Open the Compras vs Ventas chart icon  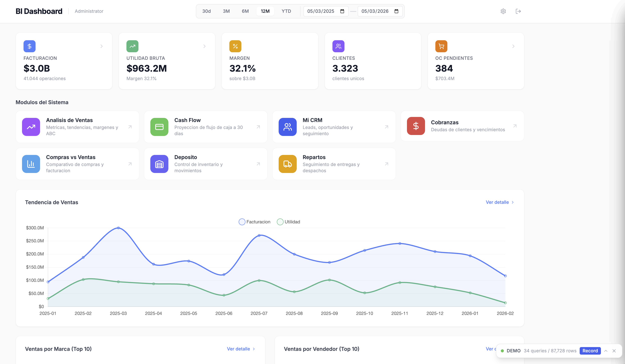click(x=31, y=164)
